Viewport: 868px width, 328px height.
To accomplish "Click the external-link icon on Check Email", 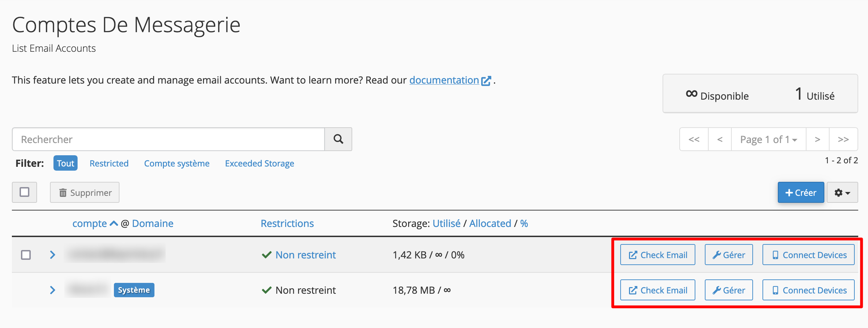I will click(x=632, y=255).
